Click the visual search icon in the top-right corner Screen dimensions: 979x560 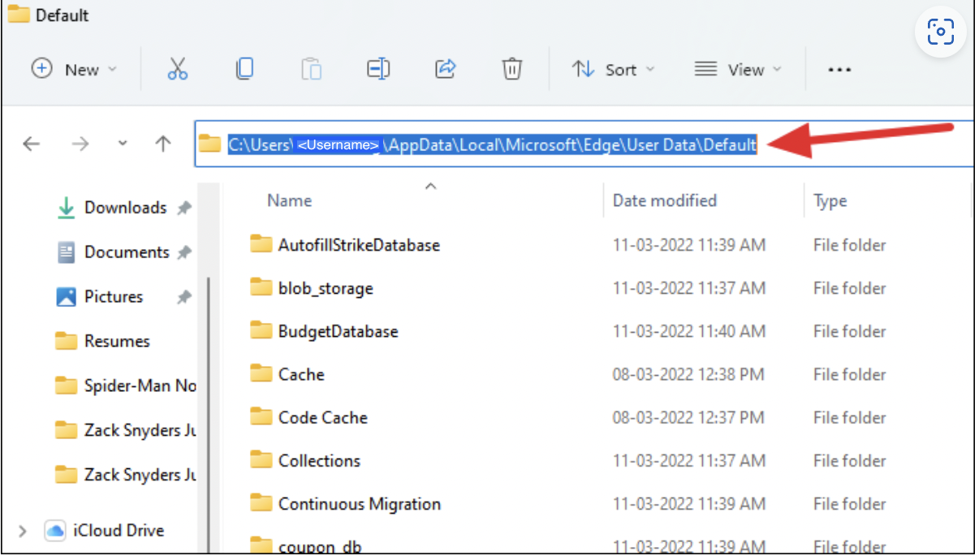(x=940, y=32)
